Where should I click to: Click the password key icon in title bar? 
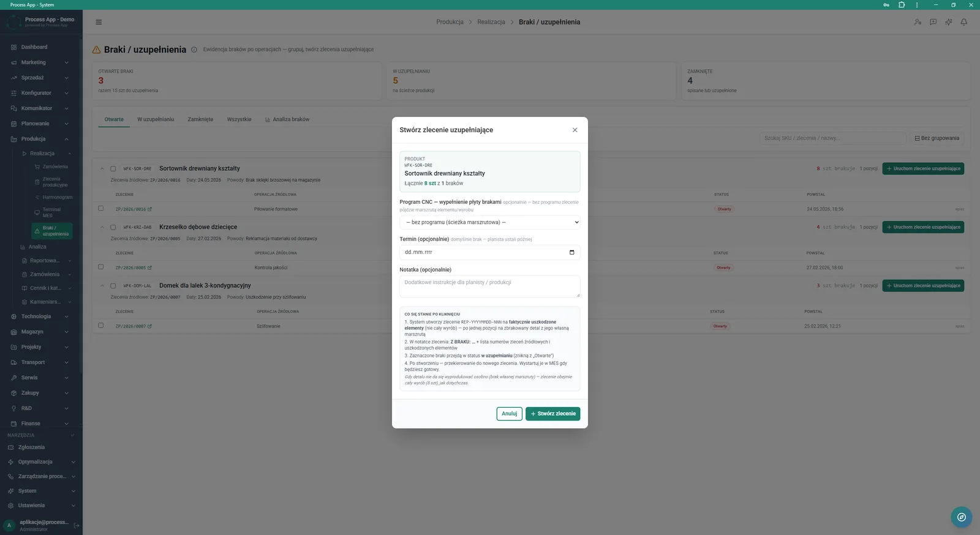coord(886,5)
